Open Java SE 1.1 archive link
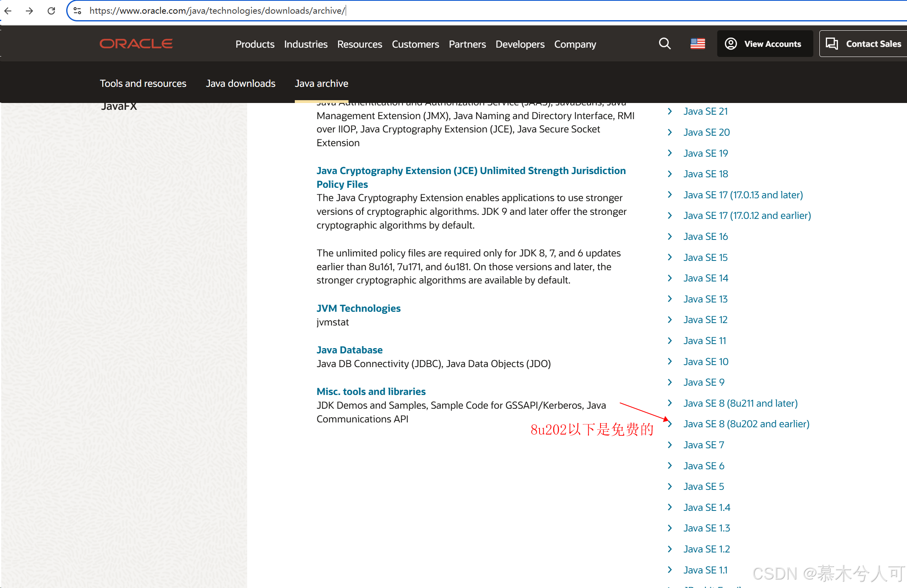 pos(705,570)
